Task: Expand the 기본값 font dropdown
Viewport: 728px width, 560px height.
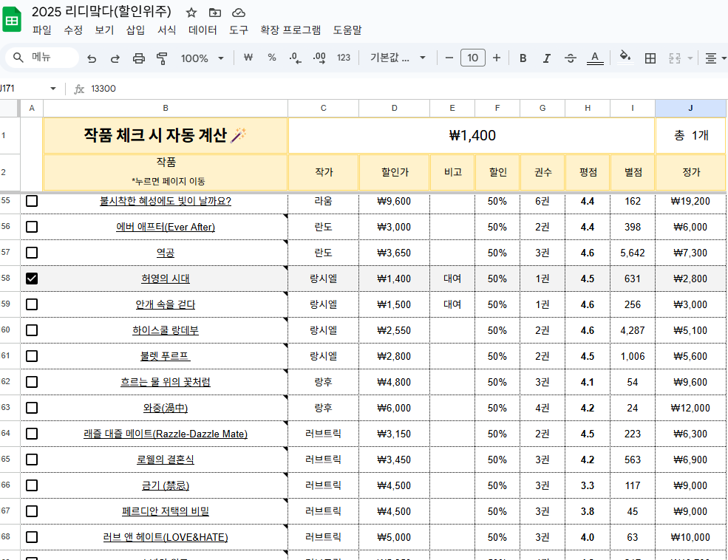Action: 398,58
